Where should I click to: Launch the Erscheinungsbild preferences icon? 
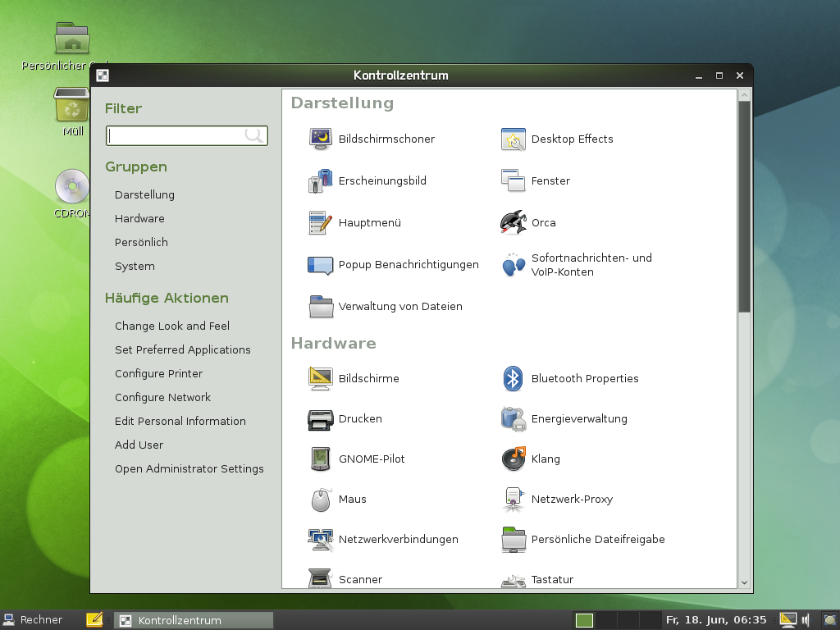point(320,180)
